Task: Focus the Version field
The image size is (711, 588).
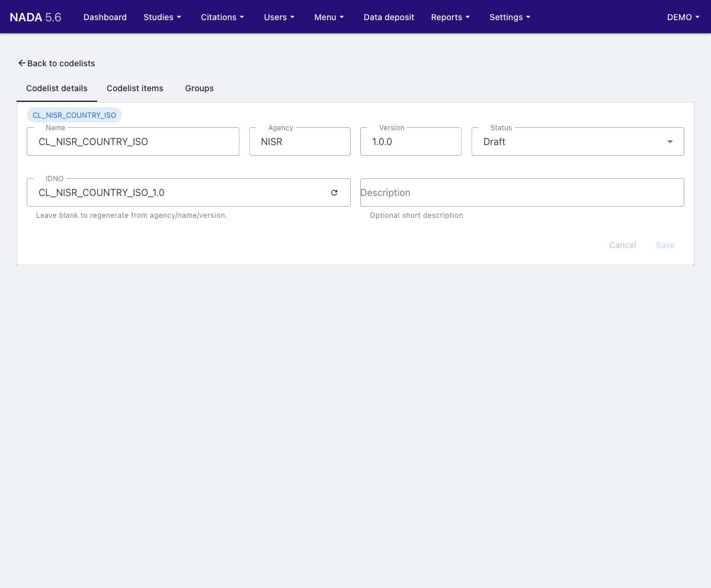Action: pyautogui.click(x=411, y=142)
